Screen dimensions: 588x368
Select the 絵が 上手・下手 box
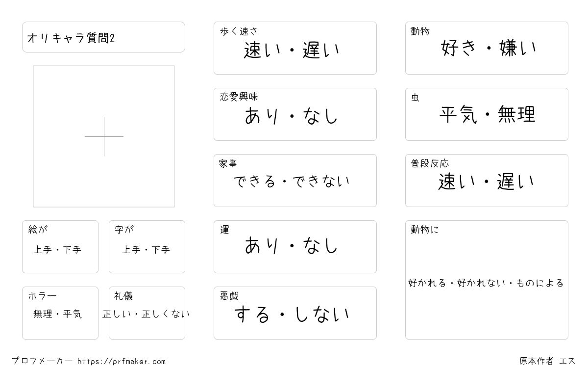[x=60, y=247]
